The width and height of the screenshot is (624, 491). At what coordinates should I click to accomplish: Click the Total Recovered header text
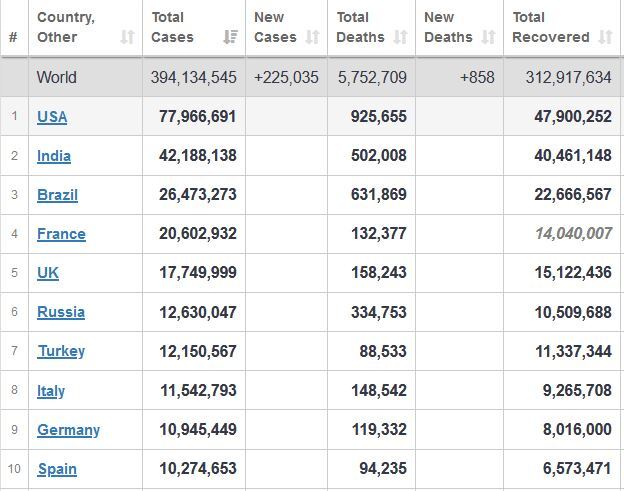coord(551,27)
